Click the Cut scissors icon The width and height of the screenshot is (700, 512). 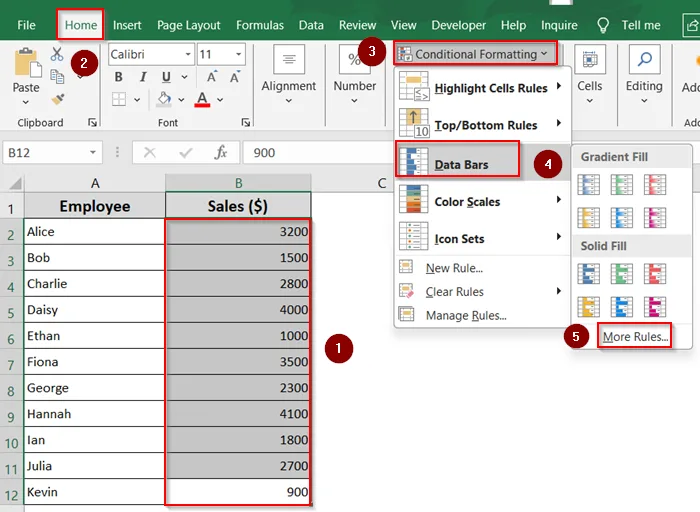57,54
